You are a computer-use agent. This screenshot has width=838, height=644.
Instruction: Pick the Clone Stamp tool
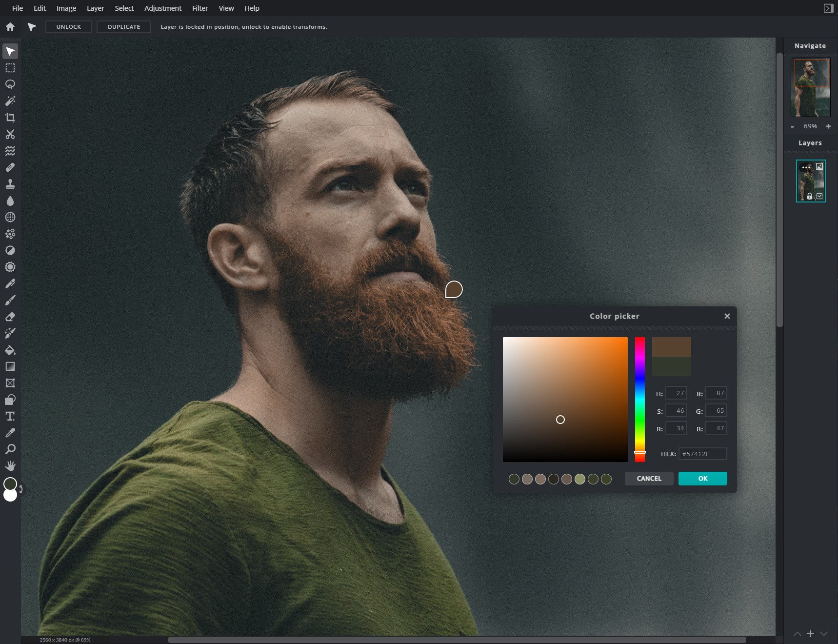pyautogui.click(x=10, y=184)
